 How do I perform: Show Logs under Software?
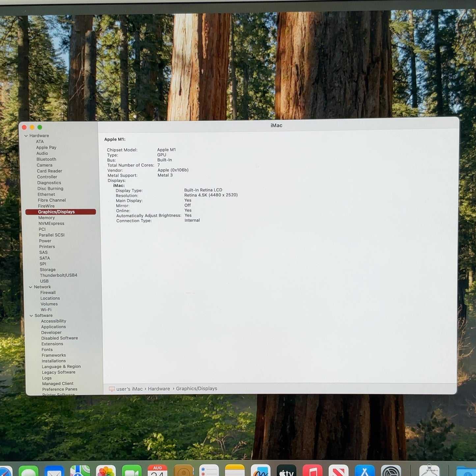(47, 378)
